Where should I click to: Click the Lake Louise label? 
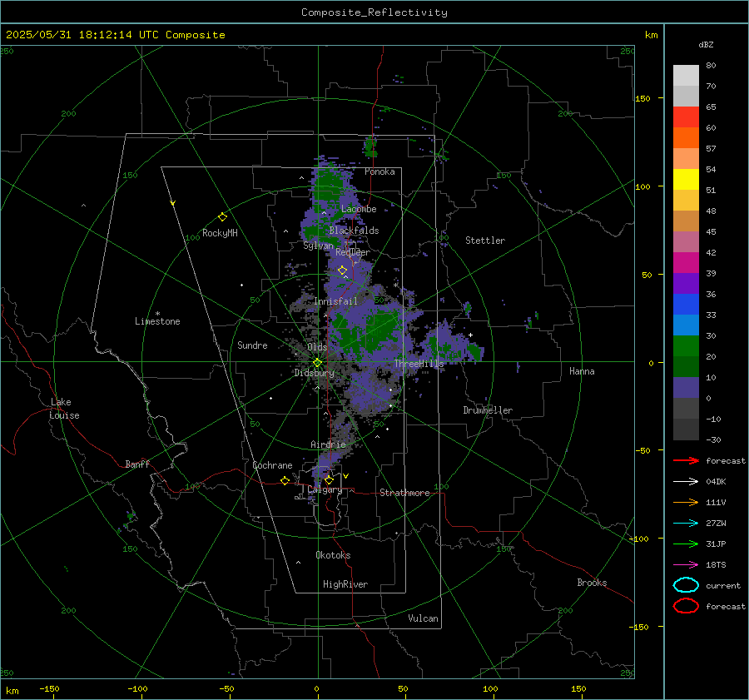coord(64,409)
